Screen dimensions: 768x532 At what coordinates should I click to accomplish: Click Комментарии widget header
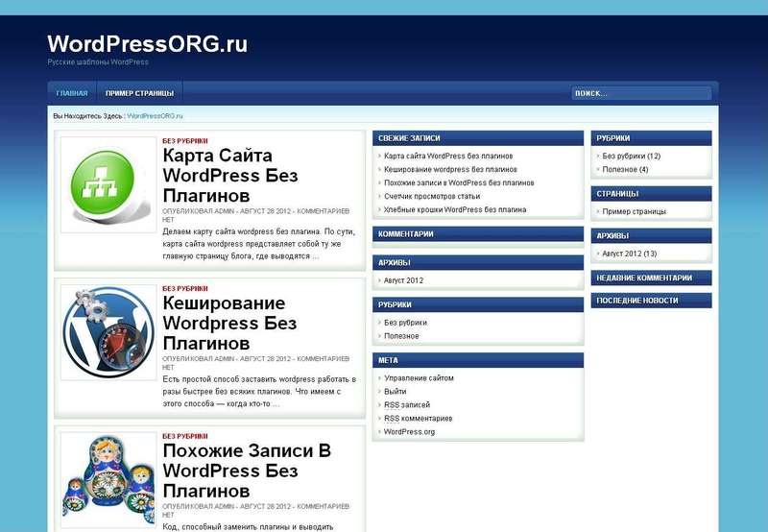tap(478, 234)
